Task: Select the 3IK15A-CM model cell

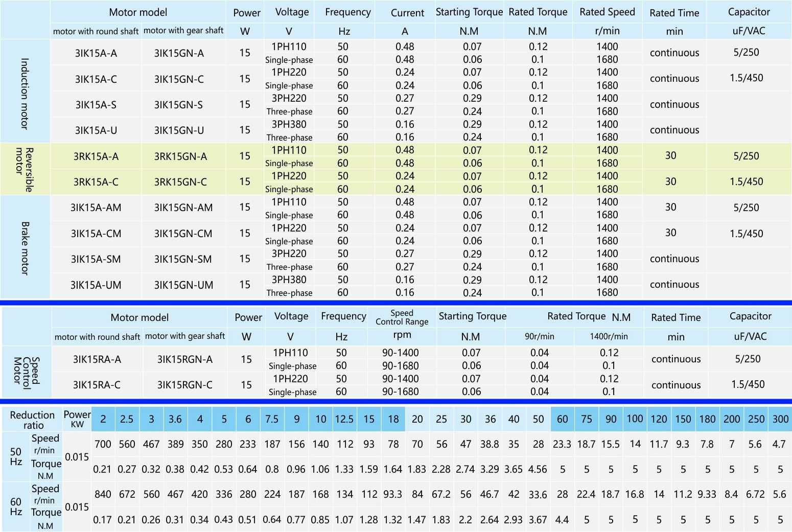Action: [96, 234]
